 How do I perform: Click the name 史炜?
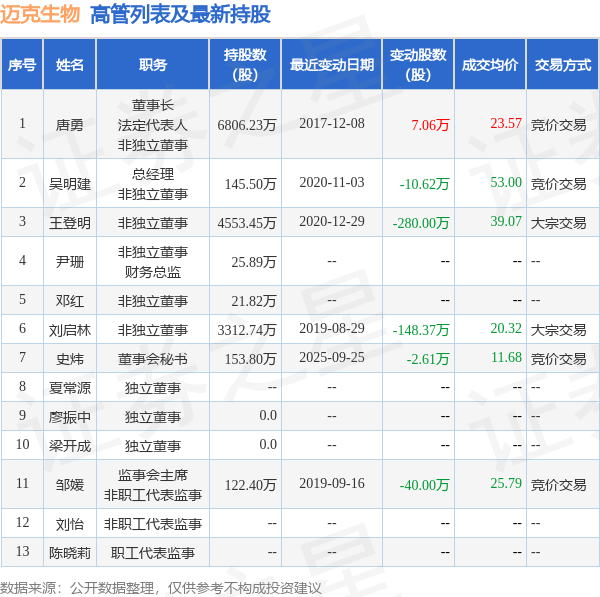[69, 359]
